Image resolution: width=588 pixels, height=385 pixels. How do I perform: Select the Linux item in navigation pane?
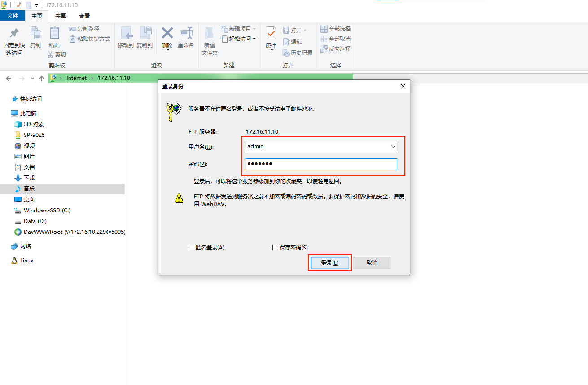coord(26,261)
